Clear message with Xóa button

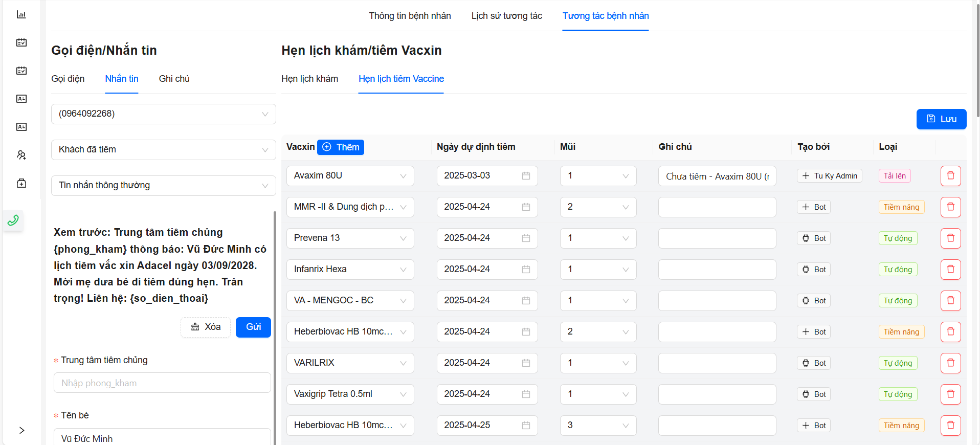click(206, 327)
